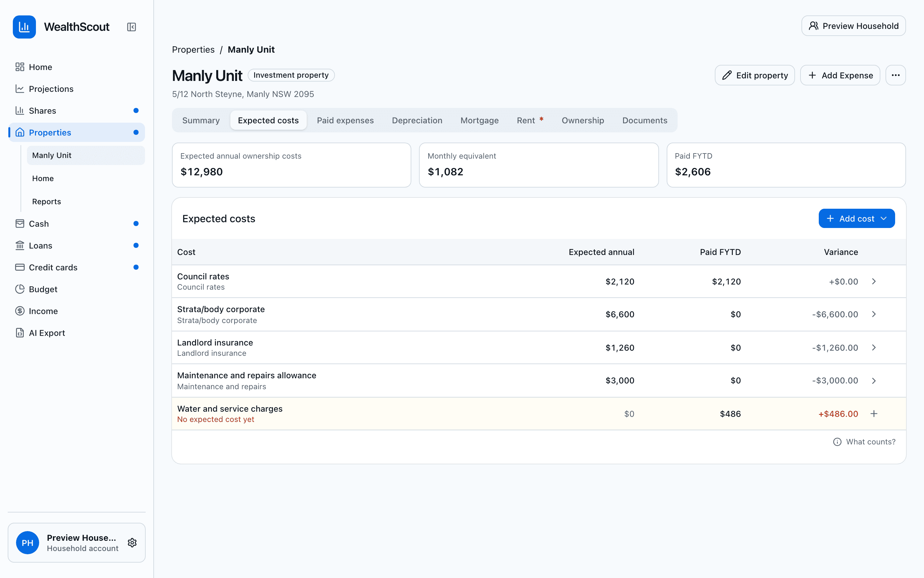This screenshot has width=924, height=578.
Task: Open AI Export in the sidebar
Action: 76,333
